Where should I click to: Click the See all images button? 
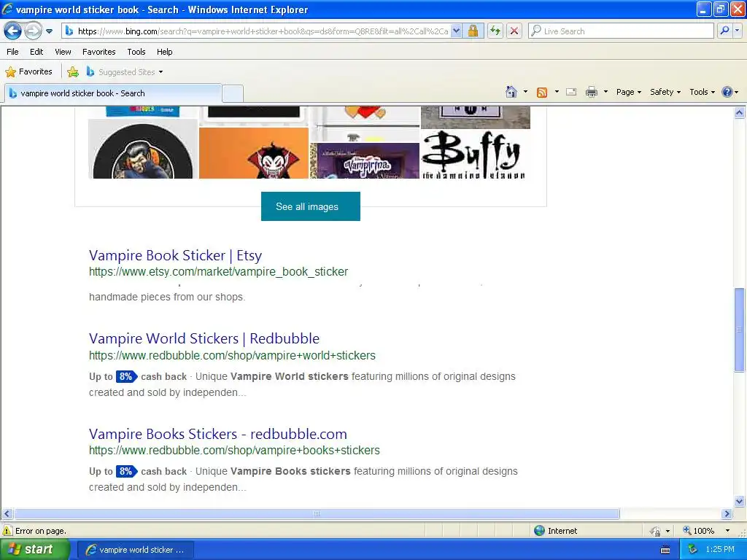click(311, 206)
